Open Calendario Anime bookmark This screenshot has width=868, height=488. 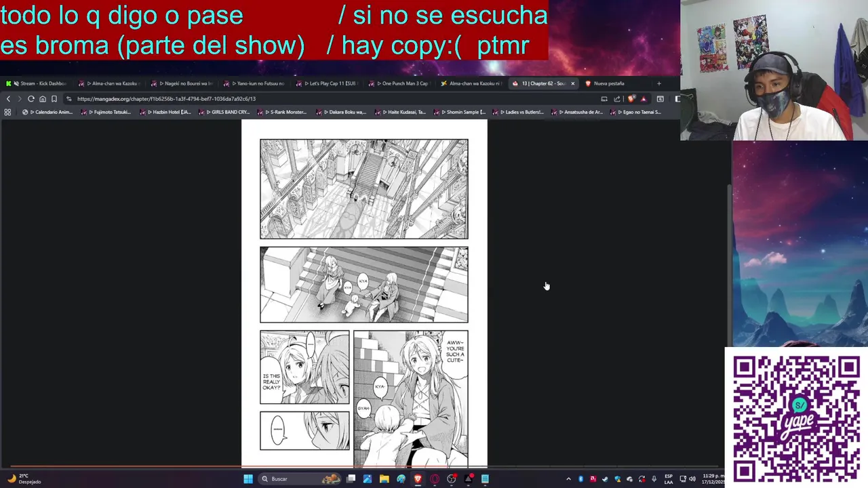coord(47,113)
